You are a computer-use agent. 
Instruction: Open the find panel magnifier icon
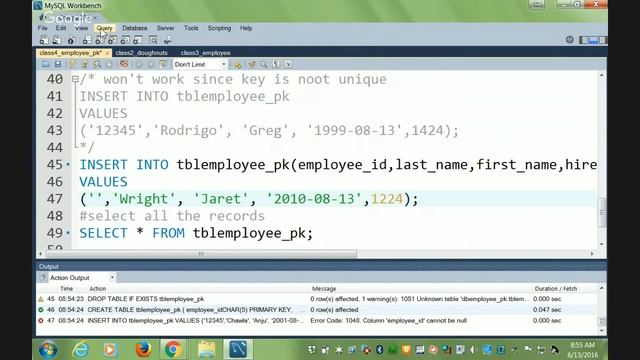coord(264,64)
